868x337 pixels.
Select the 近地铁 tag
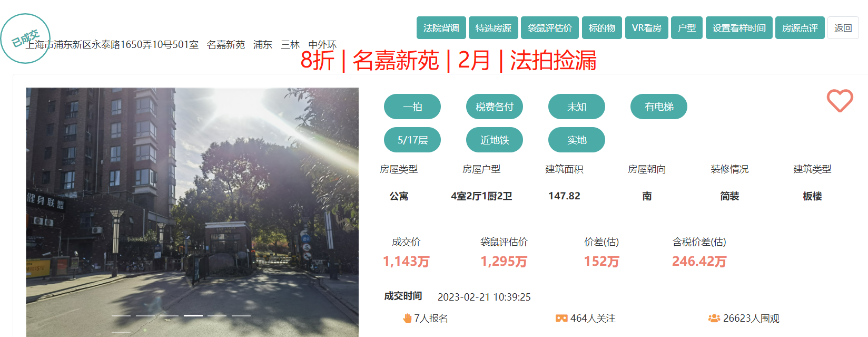click(x=495, y=140)
